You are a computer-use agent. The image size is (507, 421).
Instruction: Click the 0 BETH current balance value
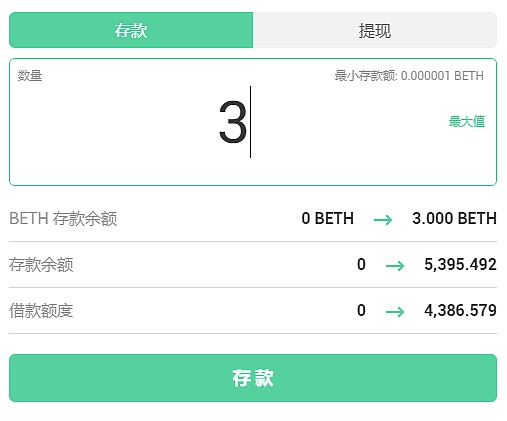click(328, 219)
